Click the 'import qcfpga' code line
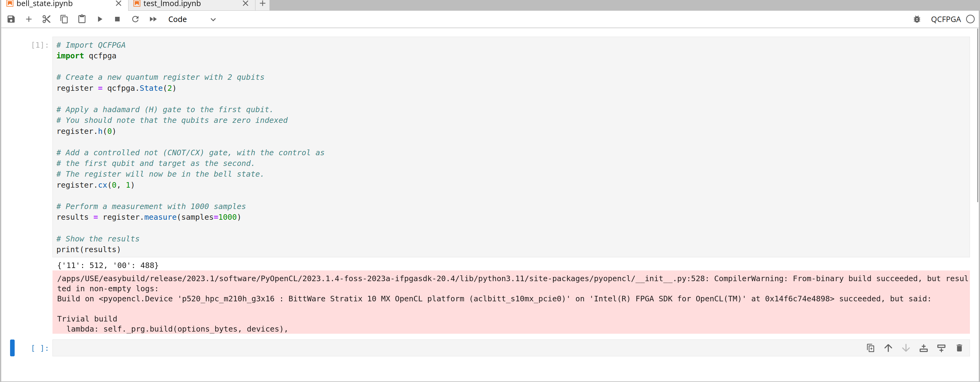Viewport: 980px width, 382px height. (x=86, y=56)
